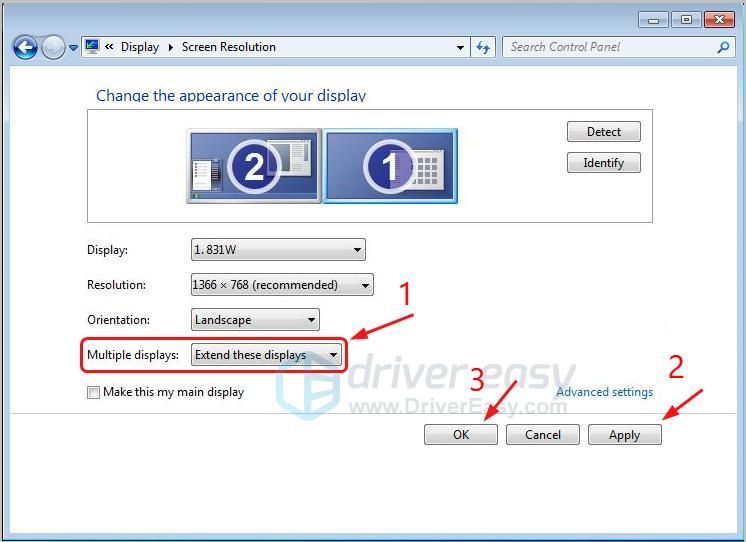Click the Detect button
Image resolution: width=746 pixels, height=542 pixels.
click(x=604, y=132)
